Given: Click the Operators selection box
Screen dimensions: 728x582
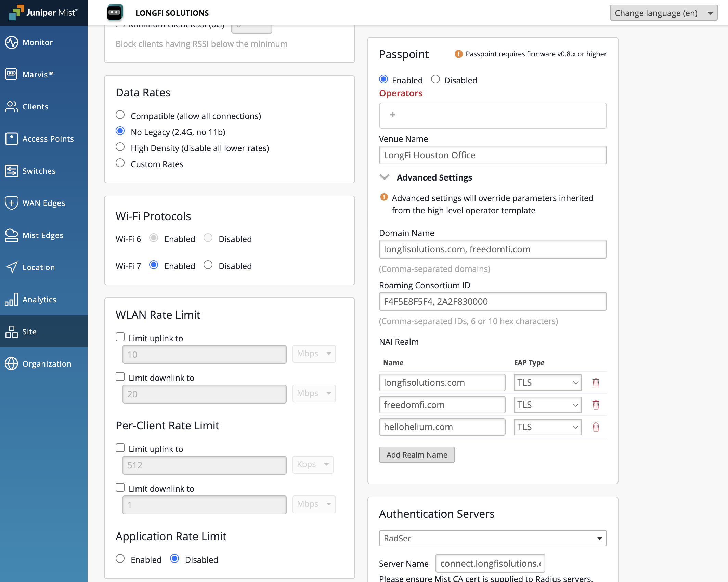Looking at the screenshot, I should click(x=493, y=116).
